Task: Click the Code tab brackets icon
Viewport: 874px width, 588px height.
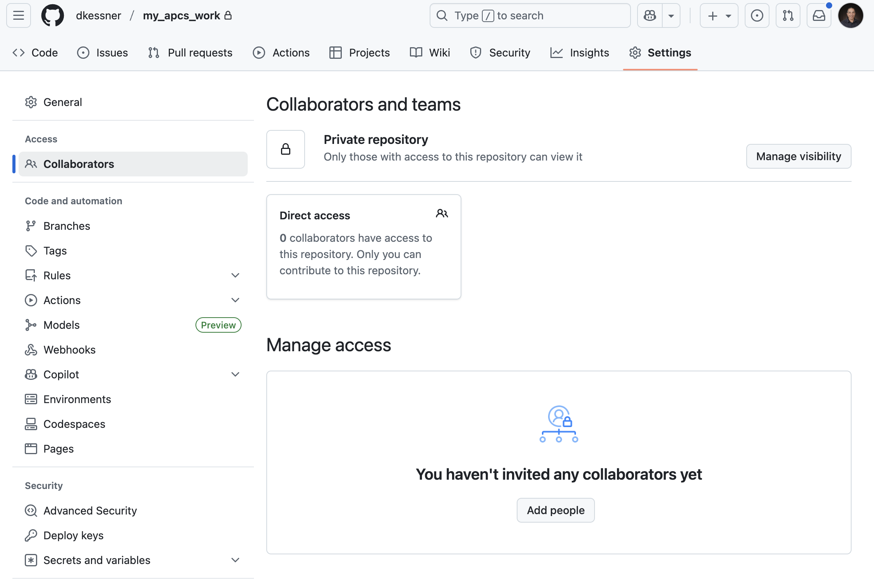Action: (19, 53)
